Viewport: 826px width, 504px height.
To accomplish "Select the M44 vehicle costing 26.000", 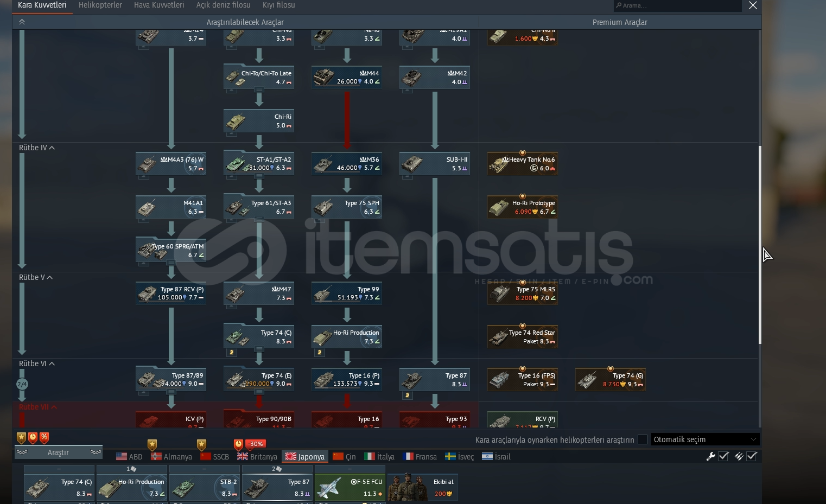I will (x=347, y=78).
